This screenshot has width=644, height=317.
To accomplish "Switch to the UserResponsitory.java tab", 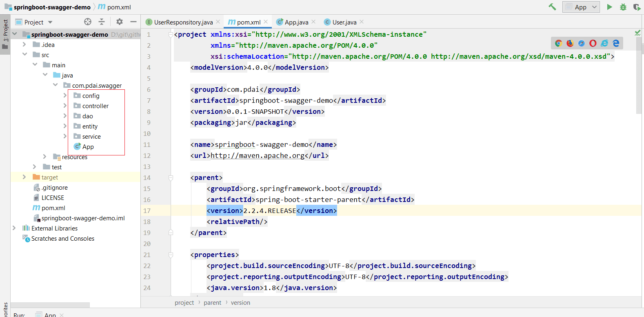I will tap(183, 22).
